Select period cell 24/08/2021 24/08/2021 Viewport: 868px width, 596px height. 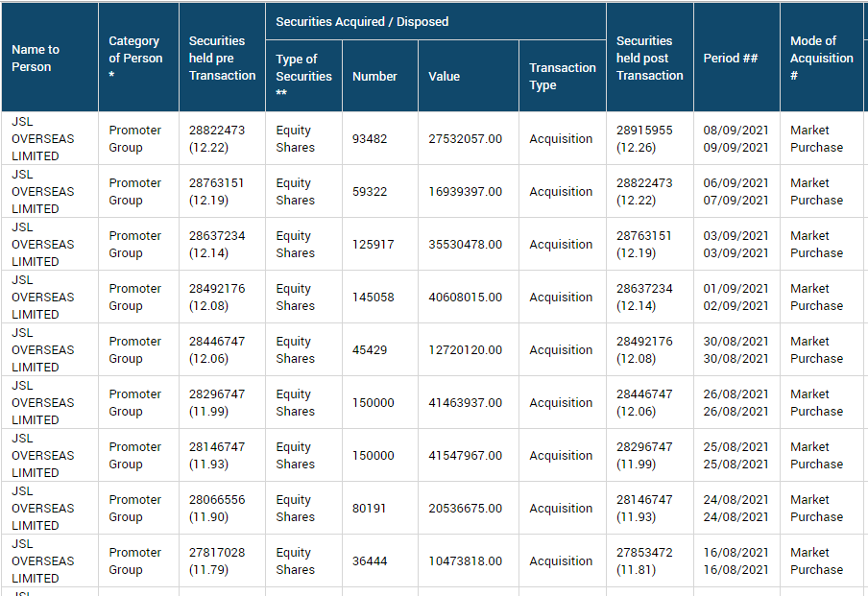coord(736,508)
